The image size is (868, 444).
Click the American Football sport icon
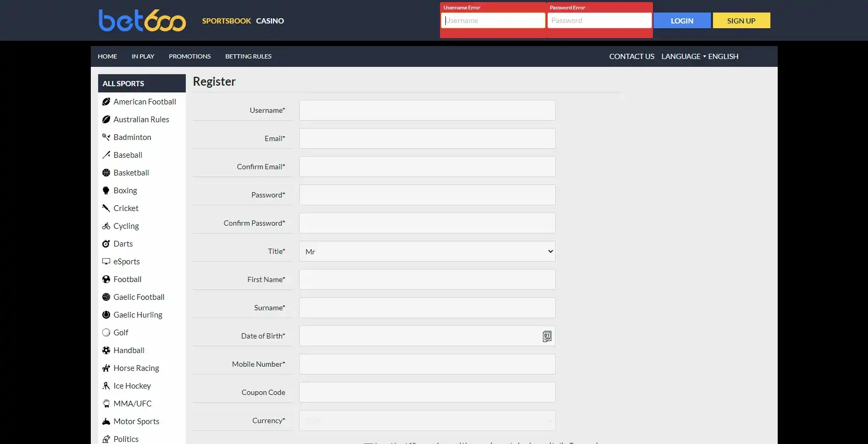pyautogui.click(x=106, y=102)
